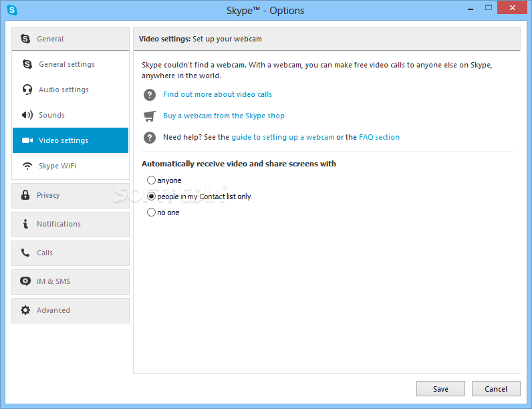The height and width of the screenshot is (409, 532).
Task: Expand the Notifications section
Action: click(71, 225)
